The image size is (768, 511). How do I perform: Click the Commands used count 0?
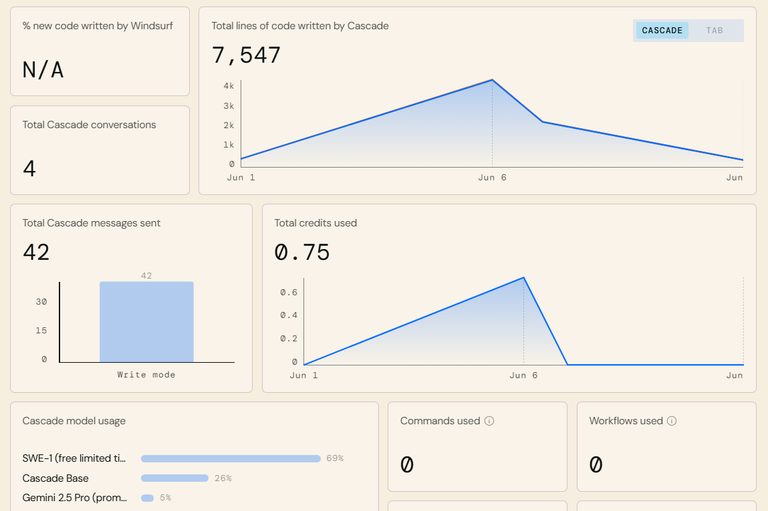tap(407, 464)
